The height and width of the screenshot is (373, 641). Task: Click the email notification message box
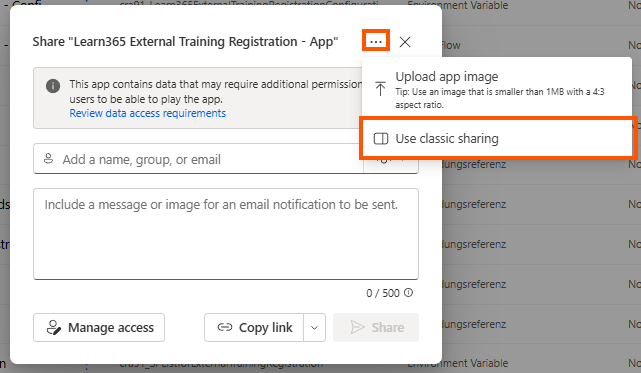[226, 234]
